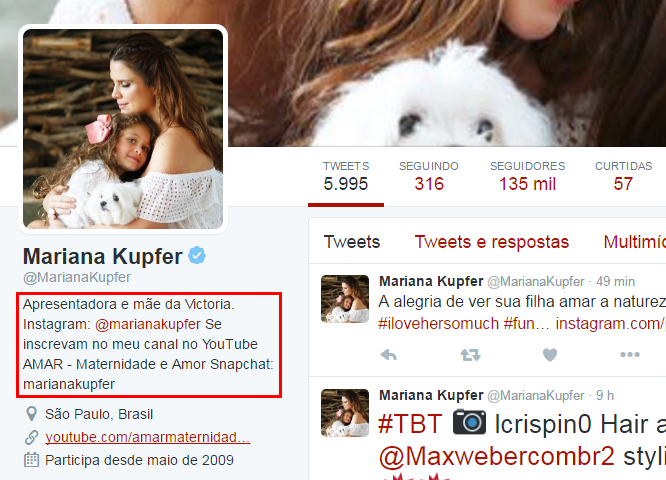Select the Tweets tab
The width and height of the screenshot is (666, 480).
coord(352,242)
